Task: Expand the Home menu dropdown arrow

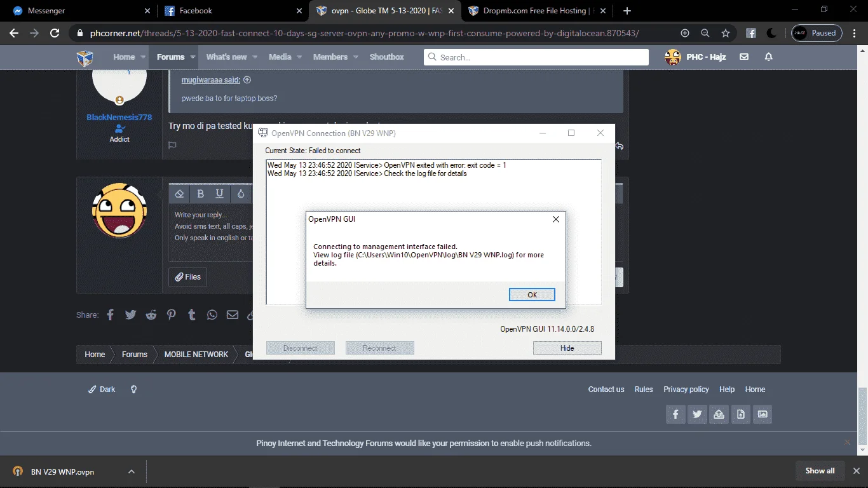Action: point(143,57)
